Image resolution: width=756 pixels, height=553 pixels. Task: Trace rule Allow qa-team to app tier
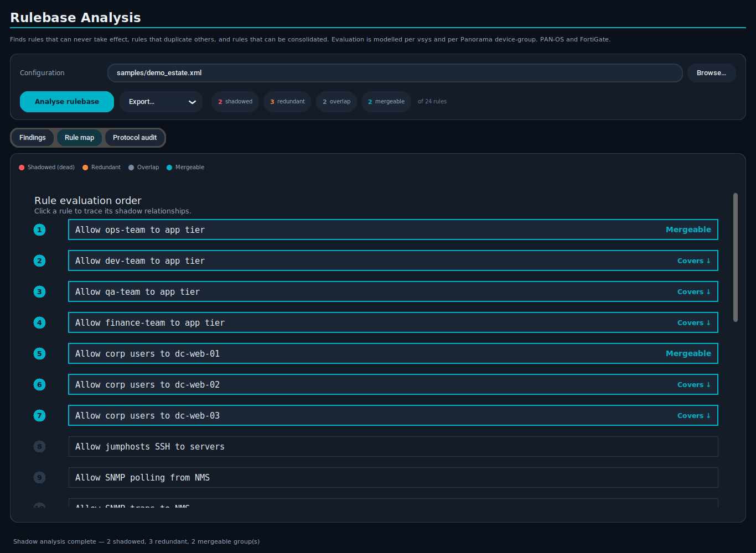[x=393, y=291]
